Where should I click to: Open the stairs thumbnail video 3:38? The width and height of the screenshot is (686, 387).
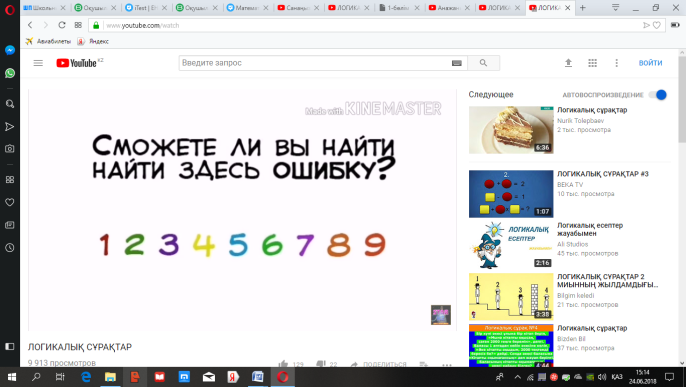pyautogui.click(x=511, y=297)
